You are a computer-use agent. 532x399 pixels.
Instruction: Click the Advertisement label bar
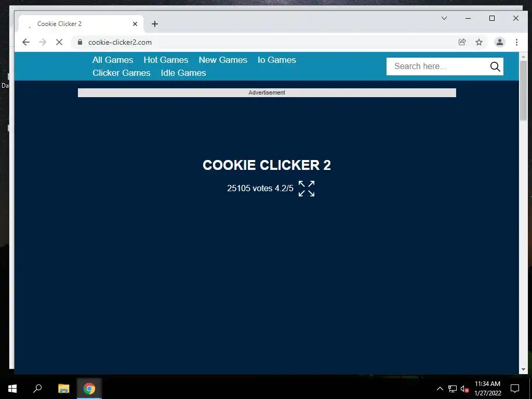(267, 92)
